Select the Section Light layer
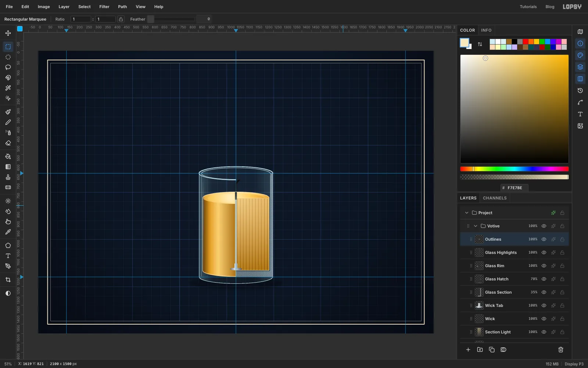Viewport: 588px width, 368px height. 514,332
